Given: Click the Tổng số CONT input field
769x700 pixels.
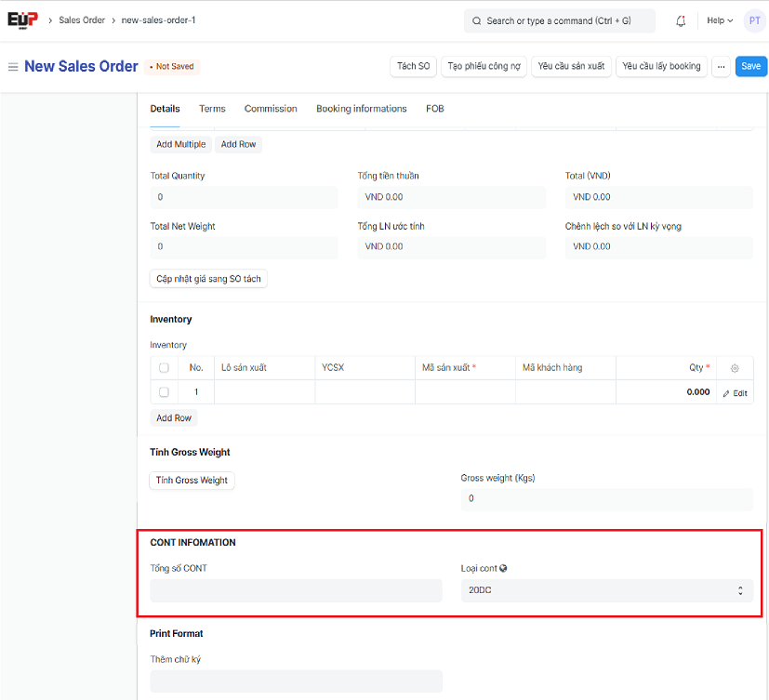Looking at the screenshot, I should coord(296,590).
